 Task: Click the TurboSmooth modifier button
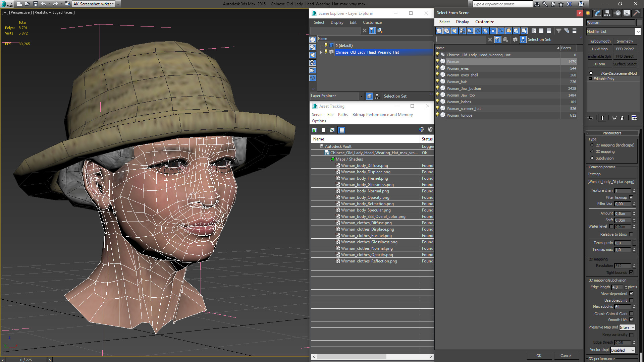599,41
